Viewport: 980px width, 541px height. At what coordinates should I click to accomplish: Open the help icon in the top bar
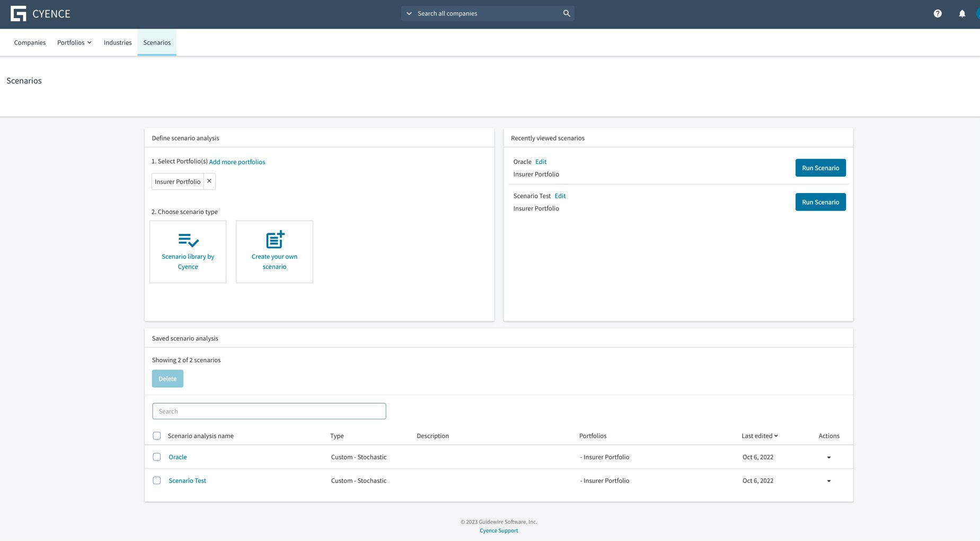(x=937, y=13)
